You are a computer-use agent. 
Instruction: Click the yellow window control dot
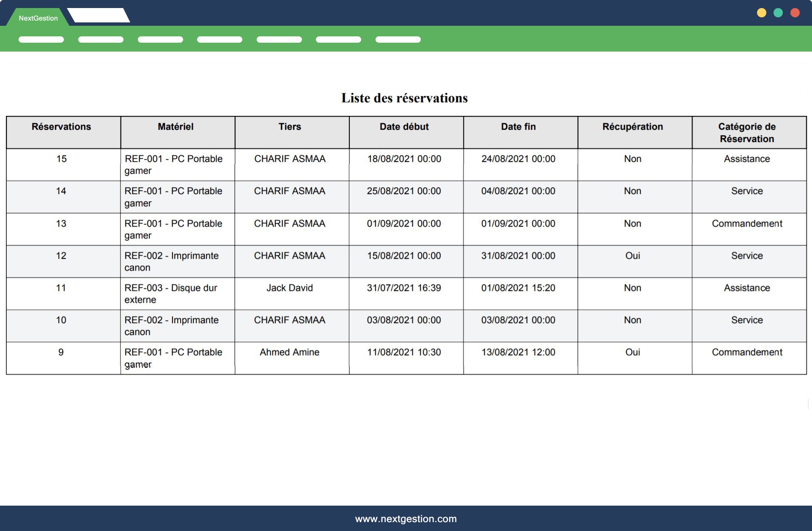pyautogui.click(x=761, y=13)
